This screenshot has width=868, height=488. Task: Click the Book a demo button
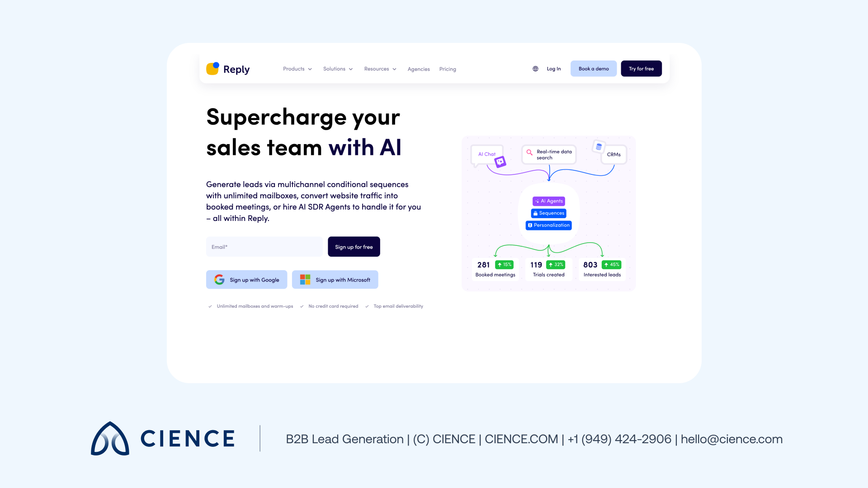coord(594,69)
